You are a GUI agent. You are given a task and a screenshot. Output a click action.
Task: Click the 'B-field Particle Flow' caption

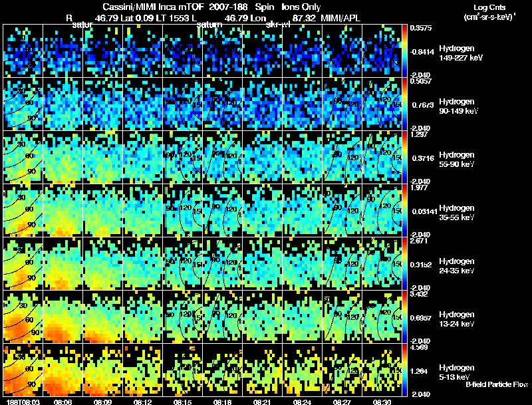(497, 384)
